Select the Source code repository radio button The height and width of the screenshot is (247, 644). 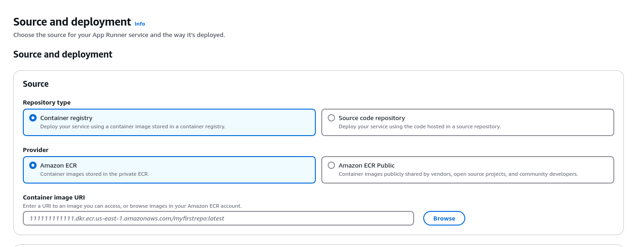[x=331, y=118]
